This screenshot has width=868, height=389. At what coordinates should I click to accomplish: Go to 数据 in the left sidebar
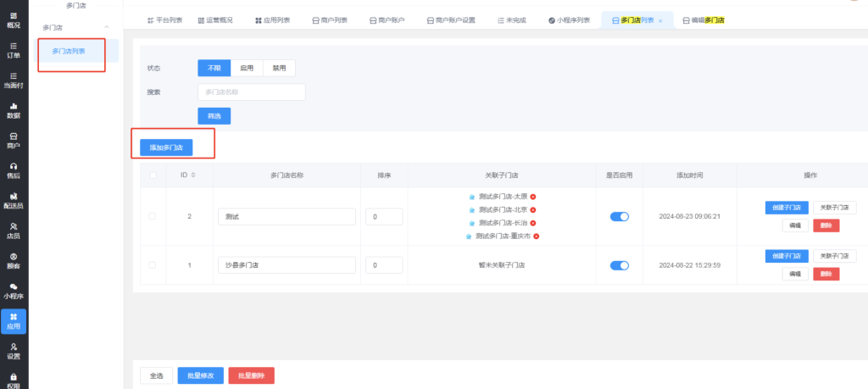[14, 110]
